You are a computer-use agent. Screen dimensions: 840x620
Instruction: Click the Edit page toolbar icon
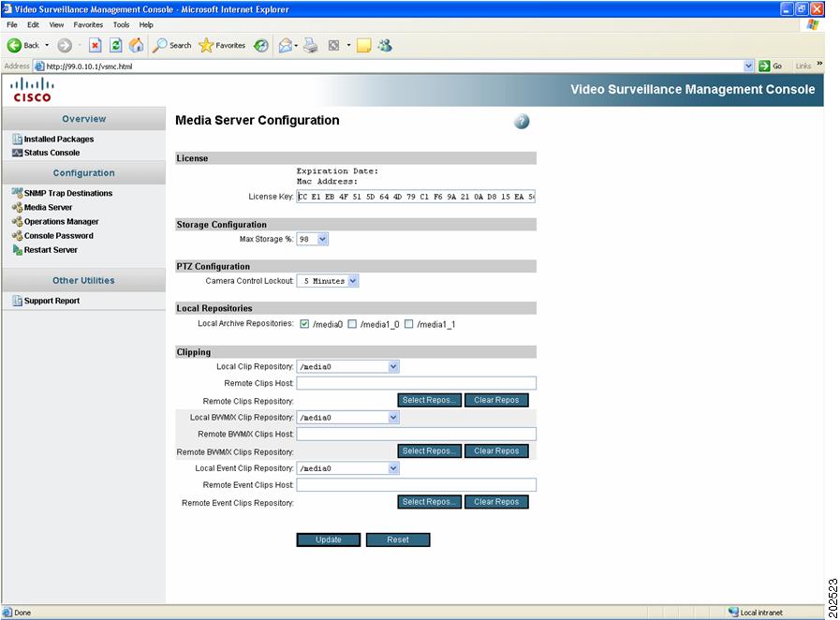click(x=333, y=46)
